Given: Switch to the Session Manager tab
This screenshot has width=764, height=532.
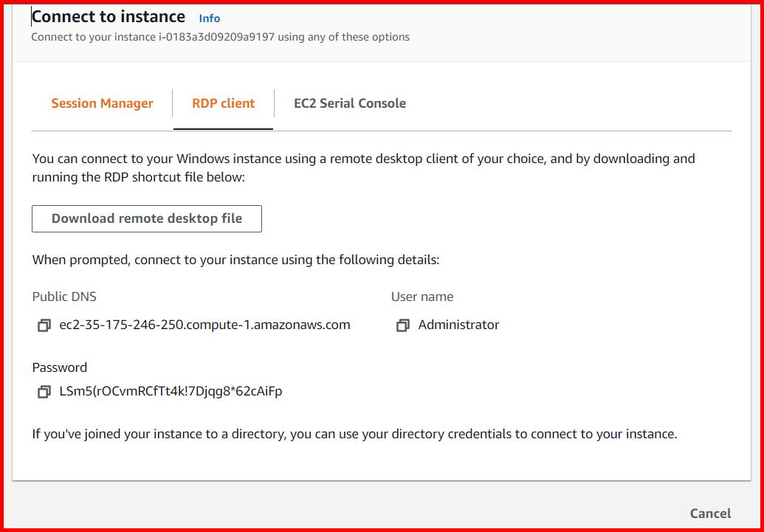Looking at the screenshot, I should [102, 103].
